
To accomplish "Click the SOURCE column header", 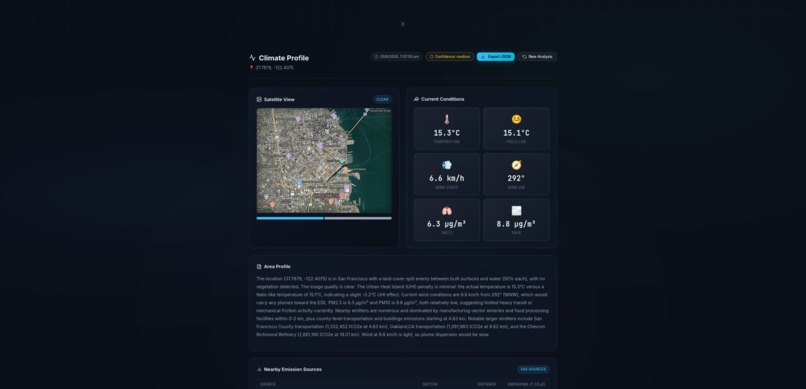I will (x=268, y=384).
